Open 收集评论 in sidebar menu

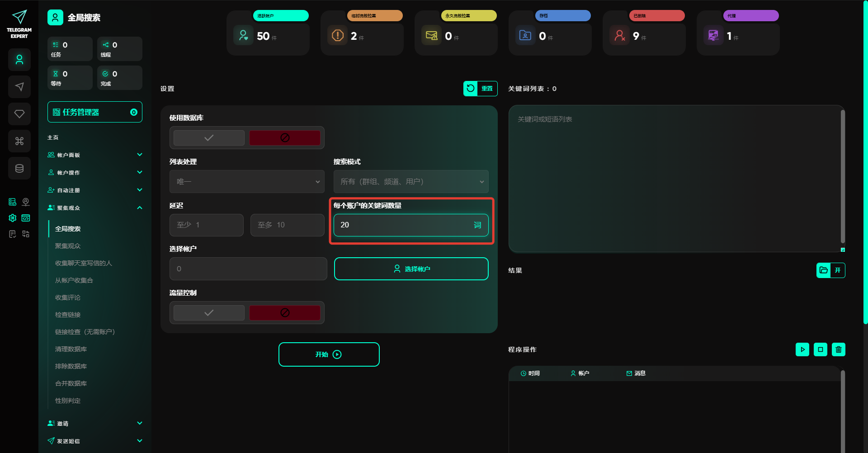click(x=68, y=297)
